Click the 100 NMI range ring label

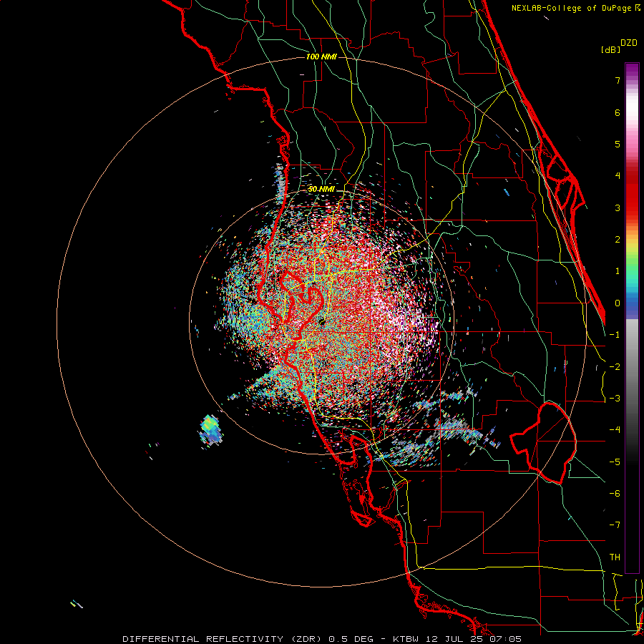[x=321, y=57]
